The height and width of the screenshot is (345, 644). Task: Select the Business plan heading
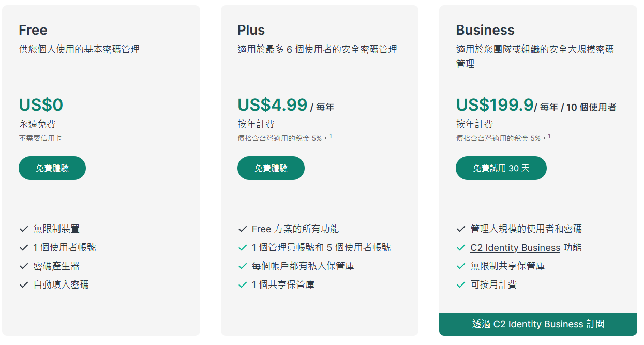tap(485, 30)
